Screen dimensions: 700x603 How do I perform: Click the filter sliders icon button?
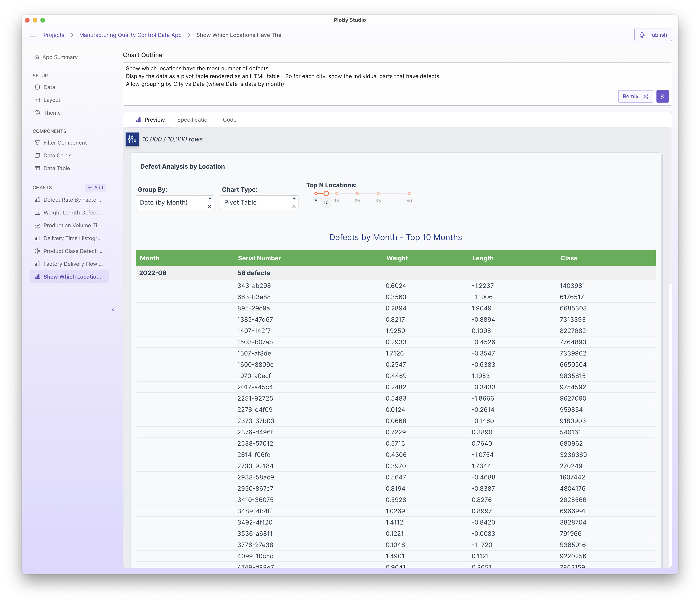click(132, 139)
